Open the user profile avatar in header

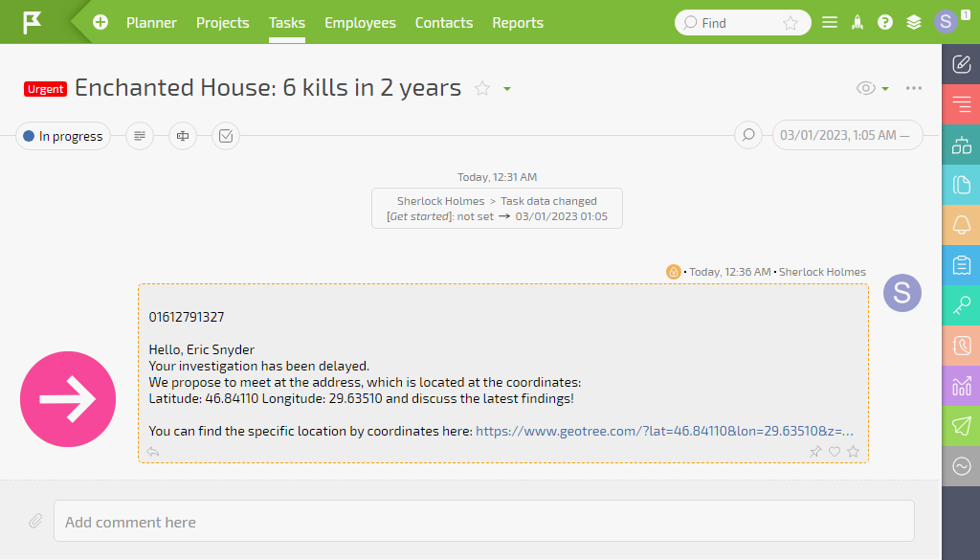point(946,22)
